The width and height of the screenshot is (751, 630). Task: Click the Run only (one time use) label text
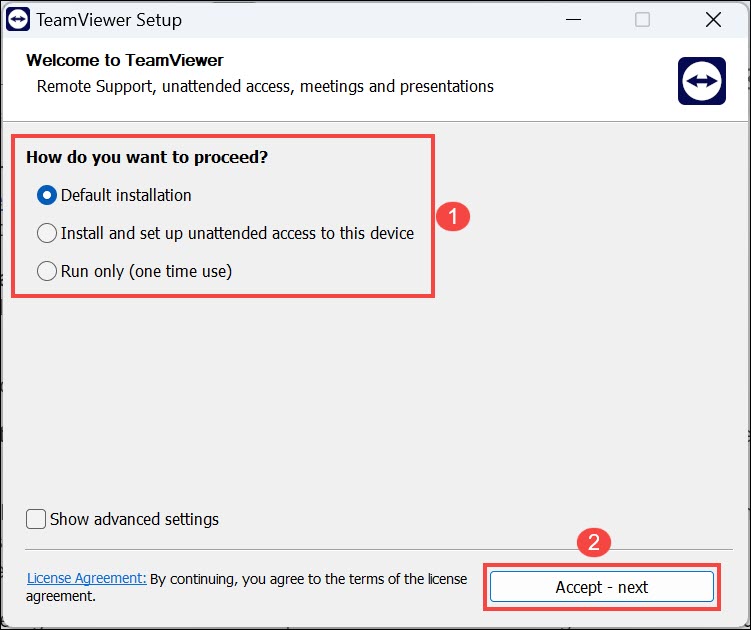click(146, 271)
